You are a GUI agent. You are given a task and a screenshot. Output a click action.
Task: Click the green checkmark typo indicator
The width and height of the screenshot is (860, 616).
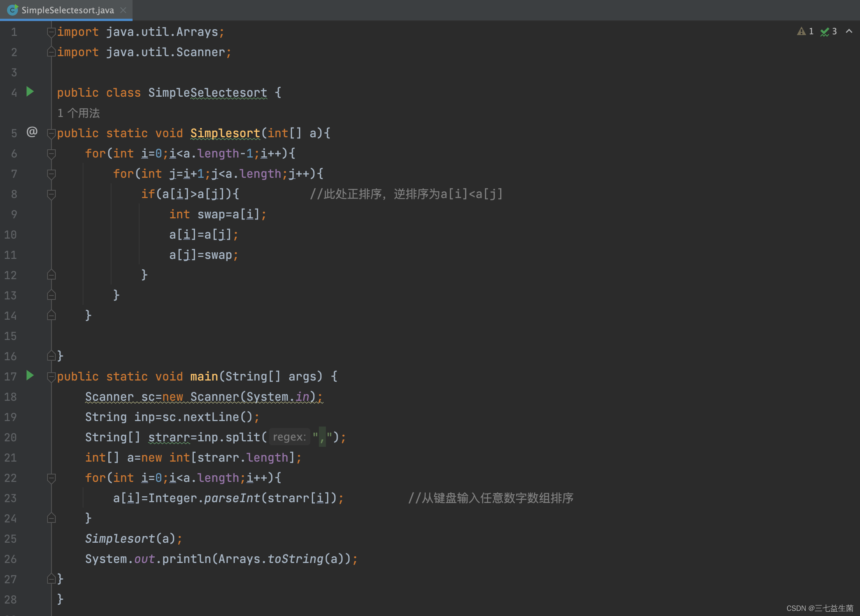pyautogui.click(x=825, y=32)
